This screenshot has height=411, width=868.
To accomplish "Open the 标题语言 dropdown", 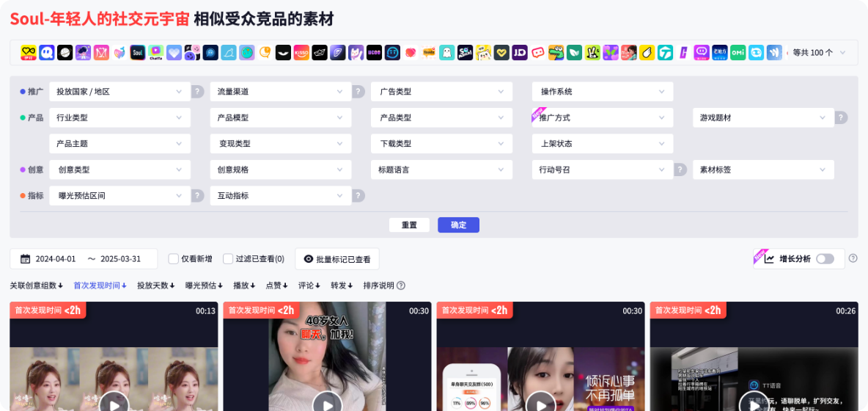I will (442, 170).
